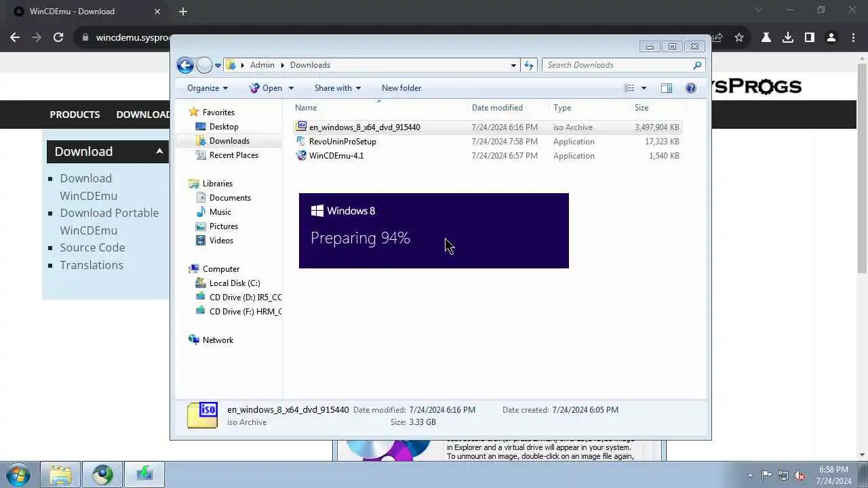Click Download Portable WinCDEmu link
Screen dimensions: 868x488
tap(109, 222)
